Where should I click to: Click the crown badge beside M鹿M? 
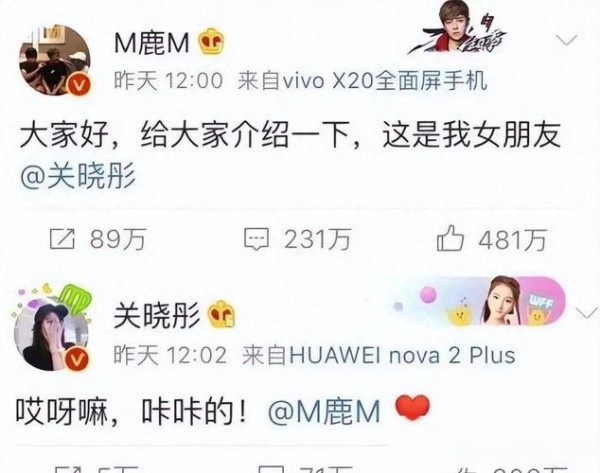pyautogui.click(x=211, y=41)
